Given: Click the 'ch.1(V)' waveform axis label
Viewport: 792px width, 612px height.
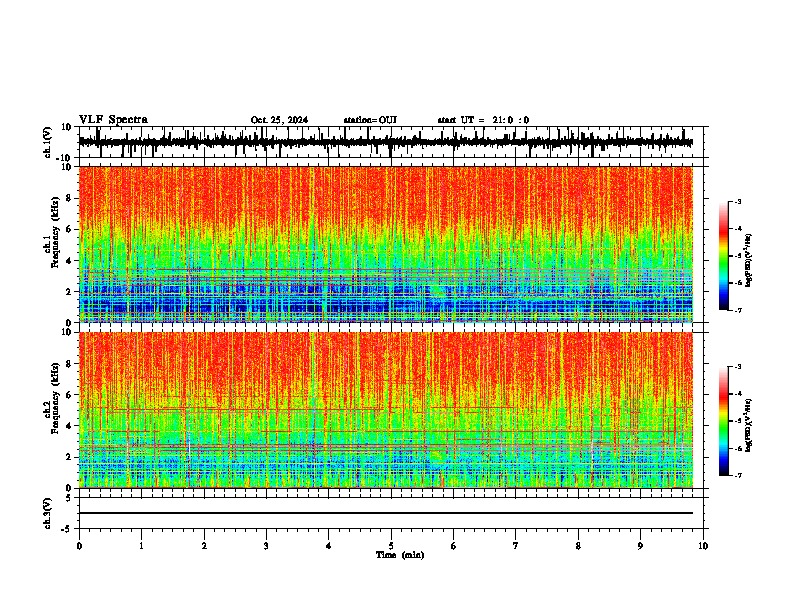Looking at the screenshot, I should point(47,142).
